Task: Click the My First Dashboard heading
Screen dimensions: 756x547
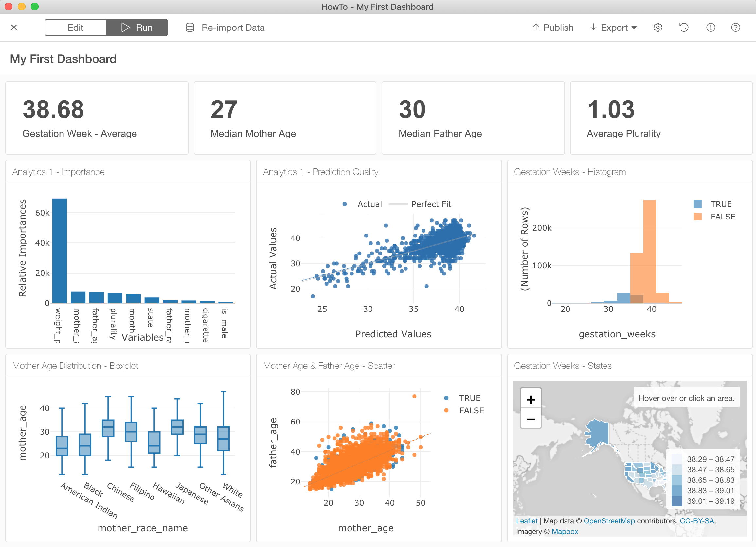Action: point(63,59)
